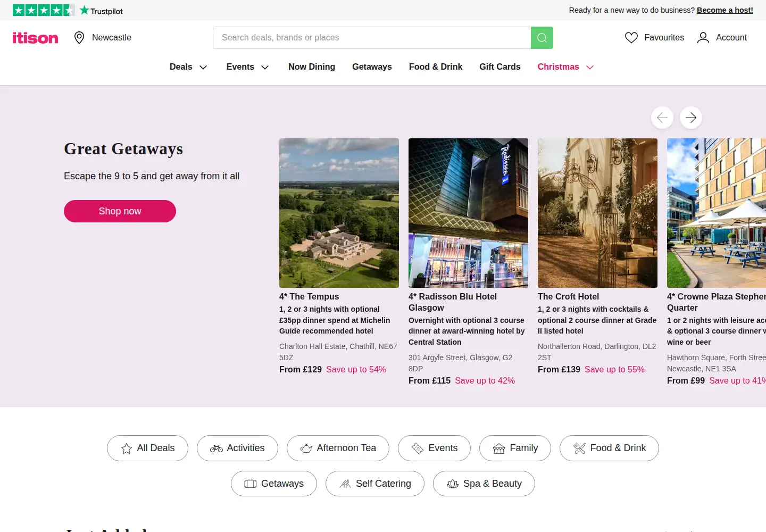Select the Getaways suitcase category pill
The width and height of the screenshot is (766, 532).
(274, 484)
